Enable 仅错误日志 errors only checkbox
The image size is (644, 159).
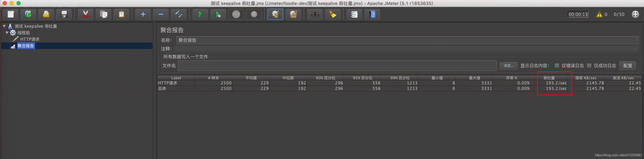557,65
